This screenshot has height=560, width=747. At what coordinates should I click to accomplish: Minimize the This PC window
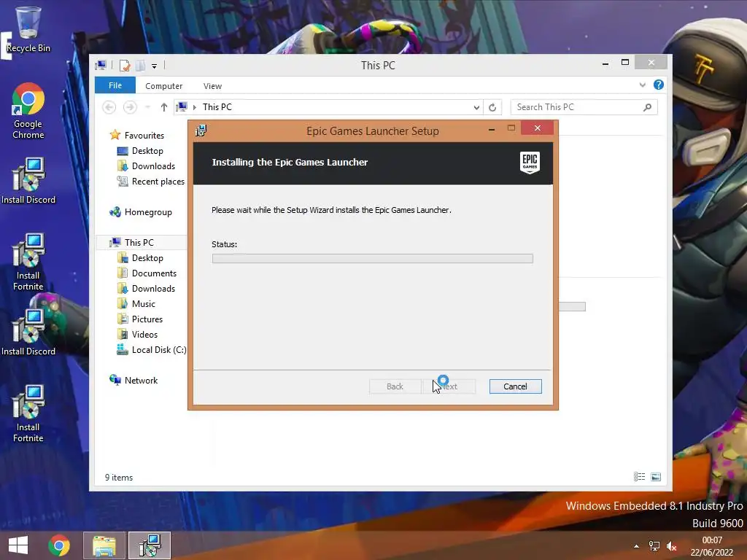point(605,63)
